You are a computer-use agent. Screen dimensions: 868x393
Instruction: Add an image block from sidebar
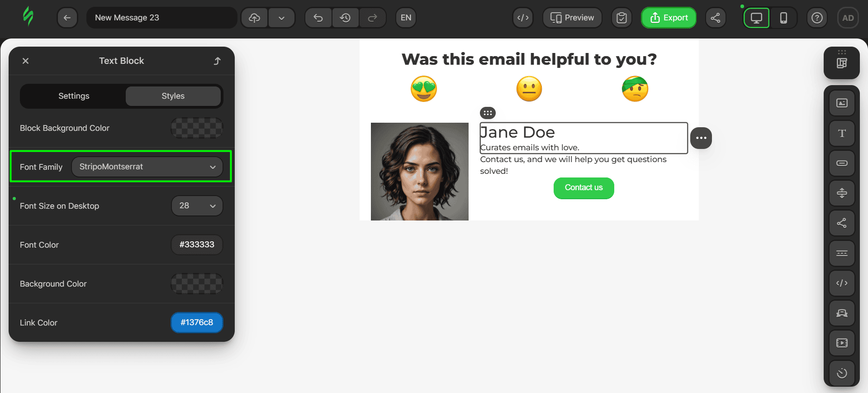point(842,103)
